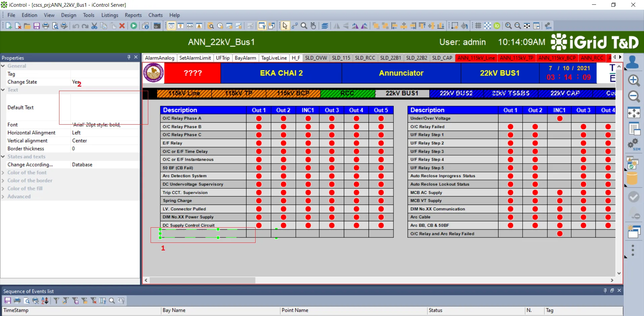The image size is (644, 316).
Task: Click the database cylinder icon in right sidebar
Action: tap(632, 178)
